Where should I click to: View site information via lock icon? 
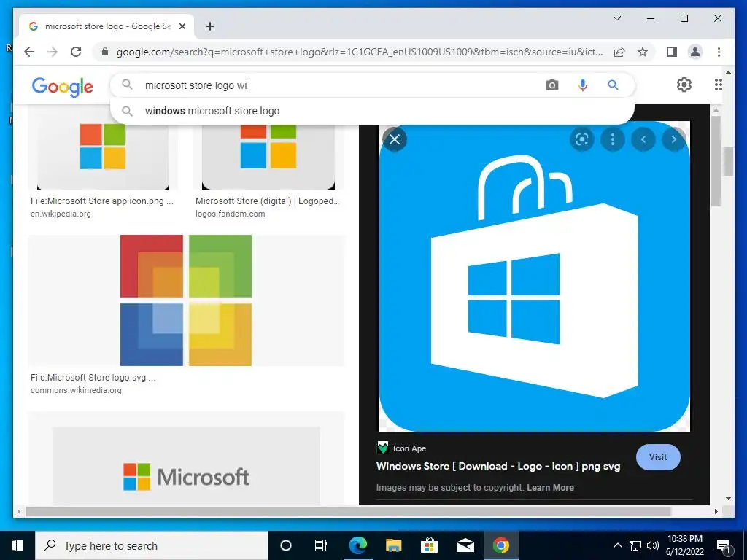[x=105, y=52]
